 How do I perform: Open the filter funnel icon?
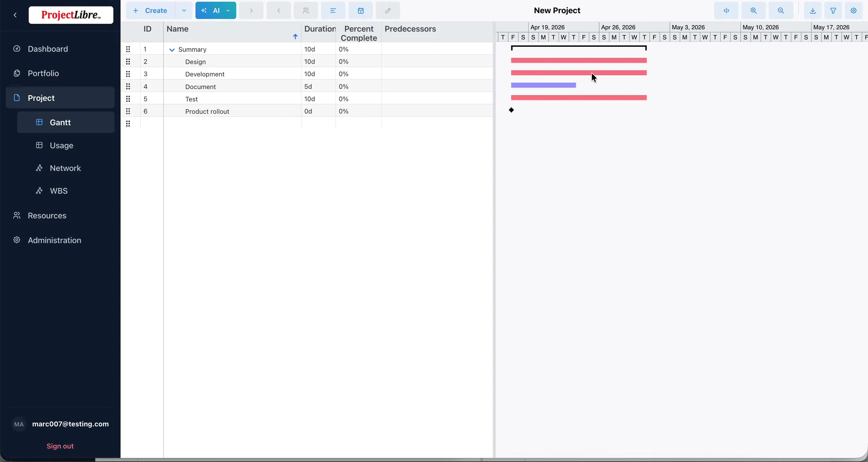[833, 11]
